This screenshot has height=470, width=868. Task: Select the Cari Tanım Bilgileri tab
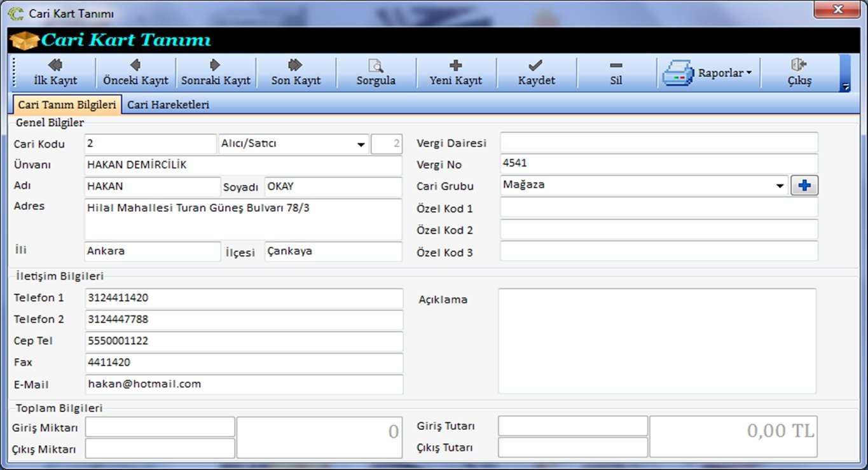tap(67, 105)
